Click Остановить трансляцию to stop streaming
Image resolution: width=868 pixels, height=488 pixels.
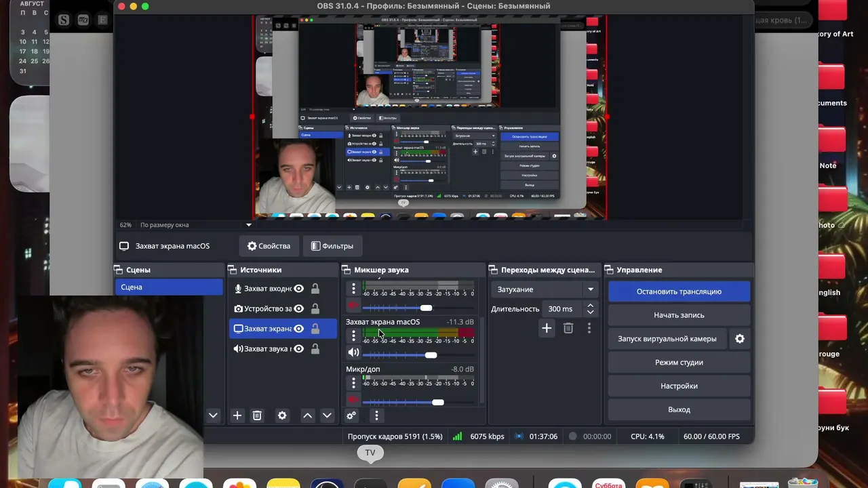pyautogui.click(x=679, y=291)
